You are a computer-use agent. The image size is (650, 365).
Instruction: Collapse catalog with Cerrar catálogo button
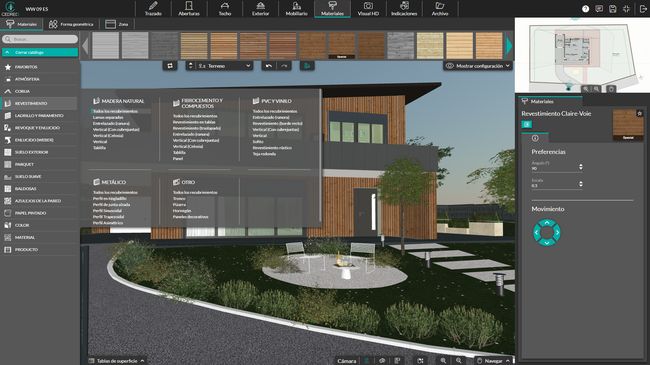pos(40,52)
